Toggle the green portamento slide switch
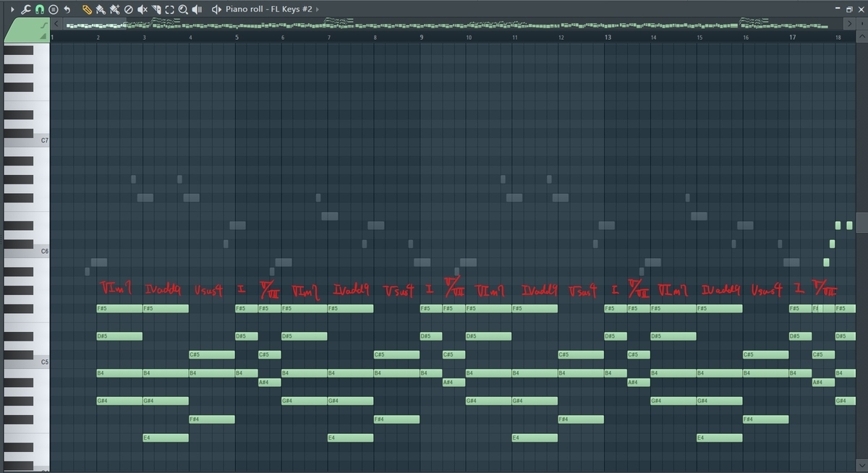Screen dimensions: 868x473 (43, 25)
